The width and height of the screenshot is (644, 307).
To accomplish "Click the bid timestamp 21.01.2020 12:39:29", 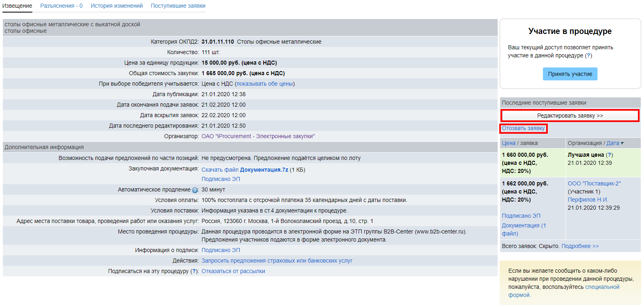I will click(593, 208).
